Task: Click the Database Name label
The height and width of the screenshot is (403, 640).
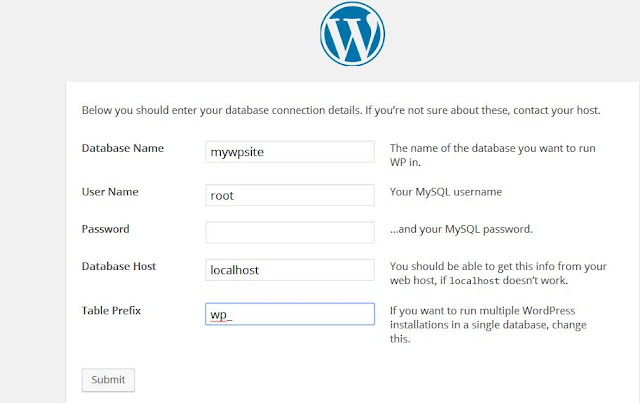Action: [122, 149]
